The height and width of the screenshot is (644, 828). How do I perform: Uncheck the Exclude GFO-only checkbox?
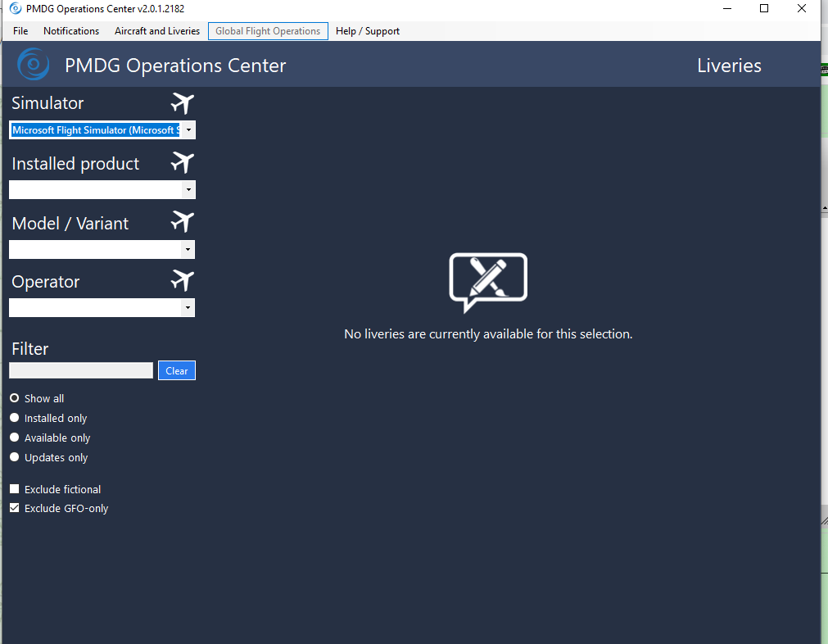[14, 508]
